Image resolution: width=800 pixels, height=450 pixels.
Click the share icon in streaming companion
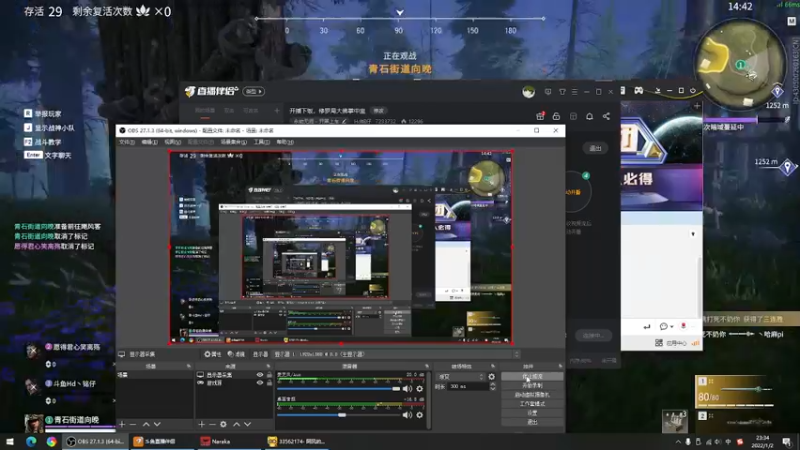pos(606,116)
